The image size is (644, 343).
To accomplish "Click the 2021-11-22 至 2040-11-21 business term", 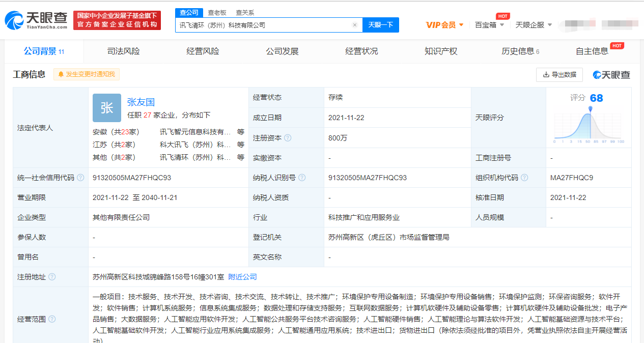I will pos(135,197).
